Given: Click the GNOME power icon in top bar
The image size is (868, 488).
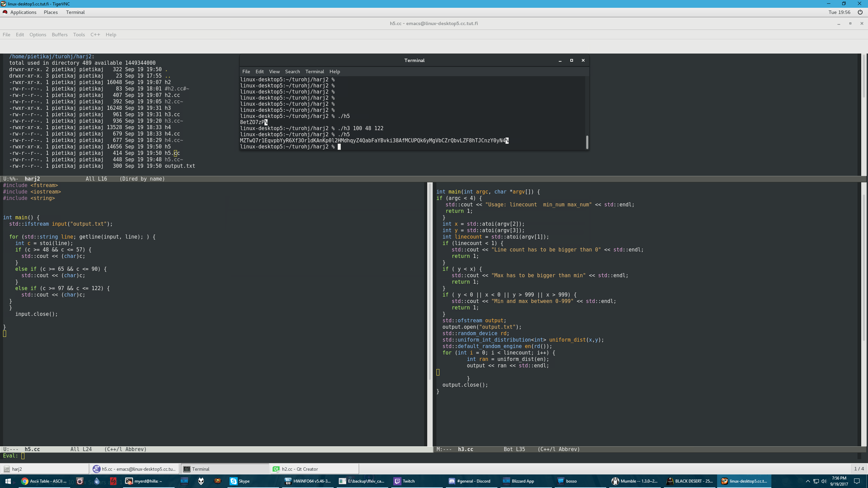Looking at the screenshot, I should pos(860,12).
